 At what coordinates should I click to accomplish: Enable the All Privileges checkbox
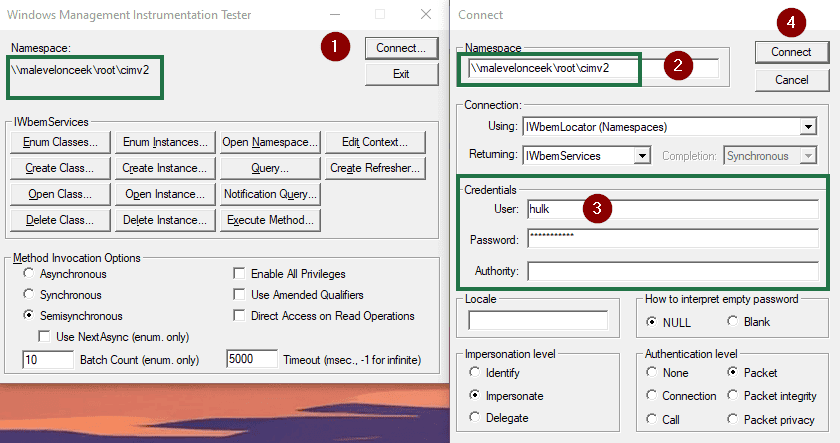point(239,274)
